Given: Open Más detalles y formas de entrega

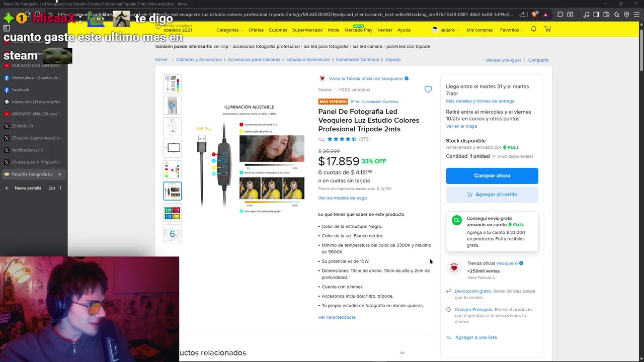Looking at the screenshot, I should (480, 101).
